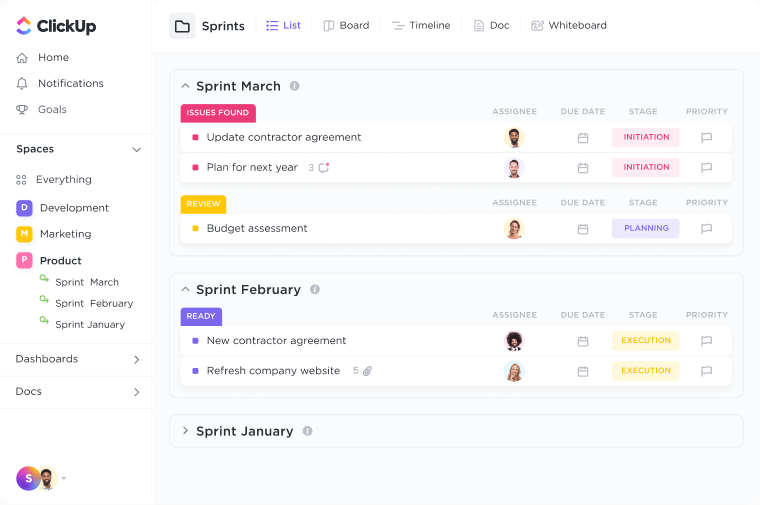This screenshot has height=505, width=760.
Task: Show info for Sprint February
Action: pos(315,290)
